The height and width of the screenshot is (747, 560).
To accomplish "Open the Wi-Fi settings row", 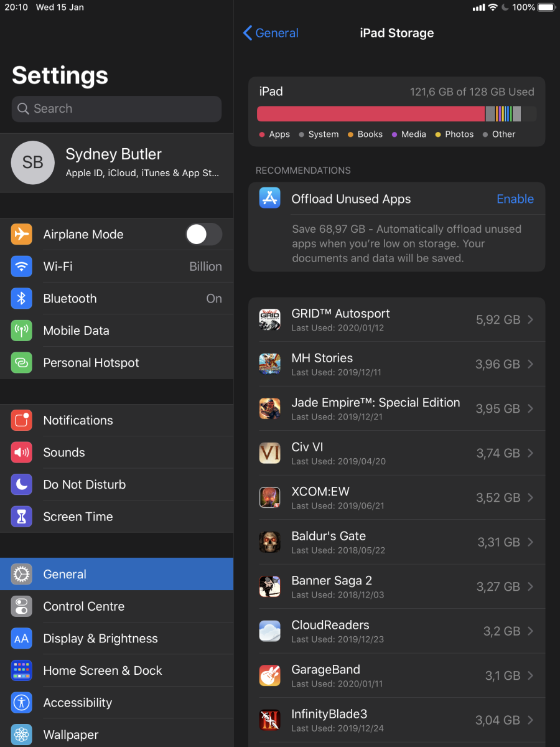I will pyautogui.click(x=116, y=266).
